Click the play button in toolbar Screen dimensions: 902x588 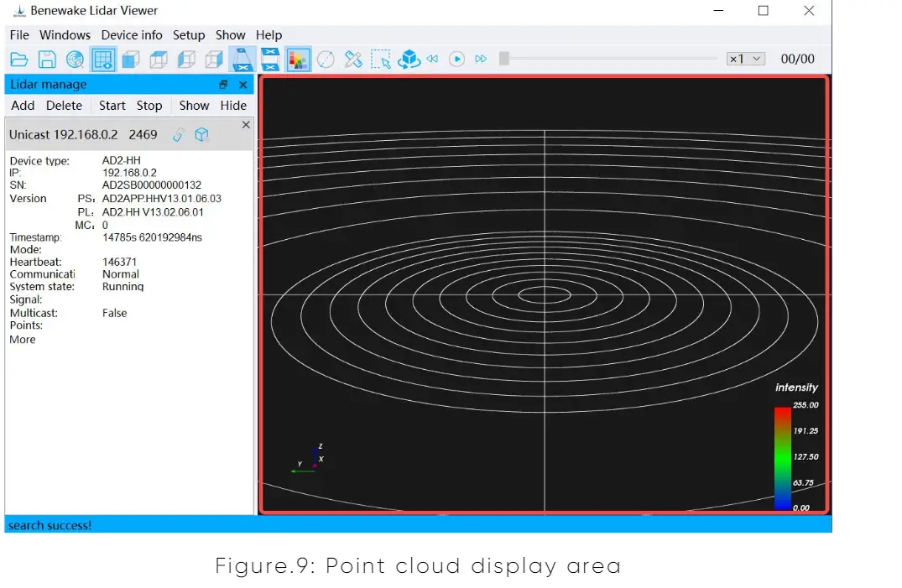point(456,59)
